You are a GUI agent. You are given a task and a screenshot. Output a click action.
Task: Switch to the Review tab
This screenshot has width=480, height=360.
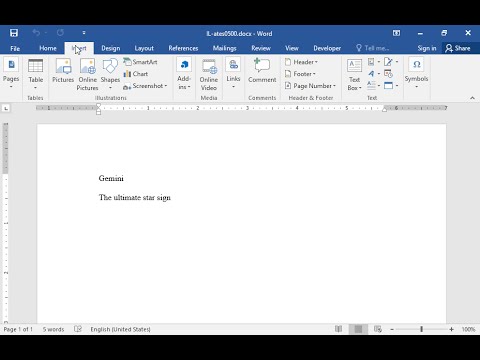(261, 48)
